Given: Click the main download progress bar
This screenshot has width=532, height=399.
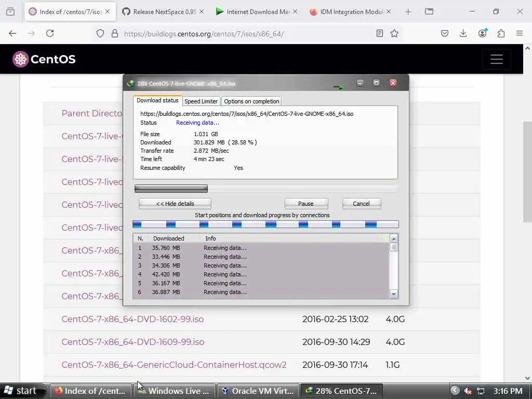Looking at the screenshot, I should coord(267,188).
